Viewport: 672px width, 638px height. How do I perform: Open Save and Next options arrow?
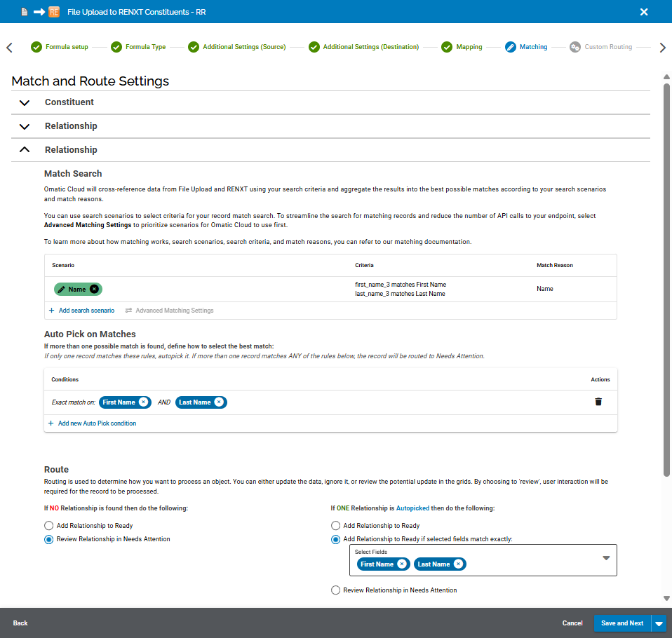click(659, 623)
